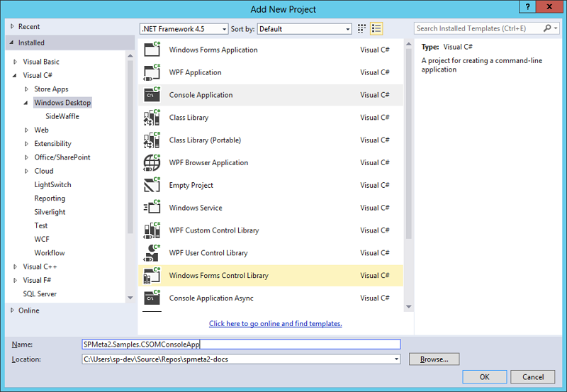Click Browse to choose a location
This screenshot has height=392, width=567.
[x=434, y=359]
